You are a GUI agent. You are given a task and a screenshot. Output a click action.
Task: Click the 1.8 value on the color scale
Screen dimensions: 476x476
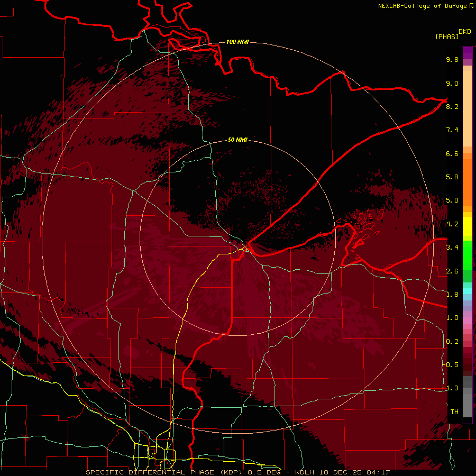coord(452,295)
